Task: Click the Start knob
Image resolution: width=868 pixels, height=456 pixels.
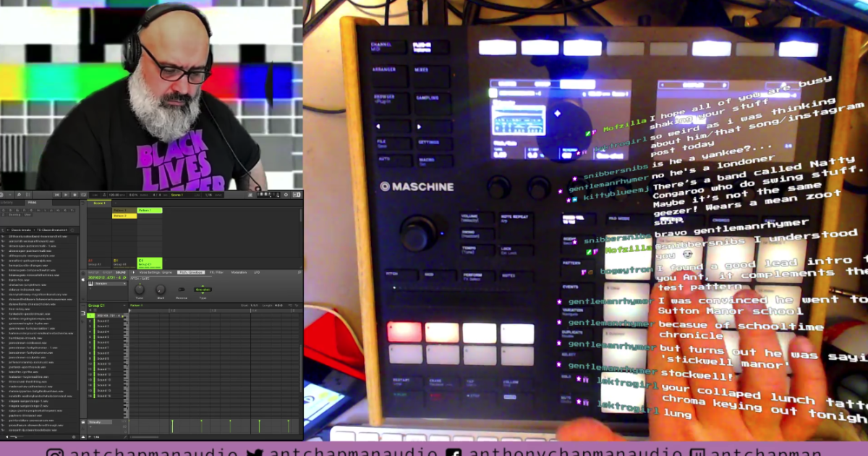Action: click(x=161, y=290)
